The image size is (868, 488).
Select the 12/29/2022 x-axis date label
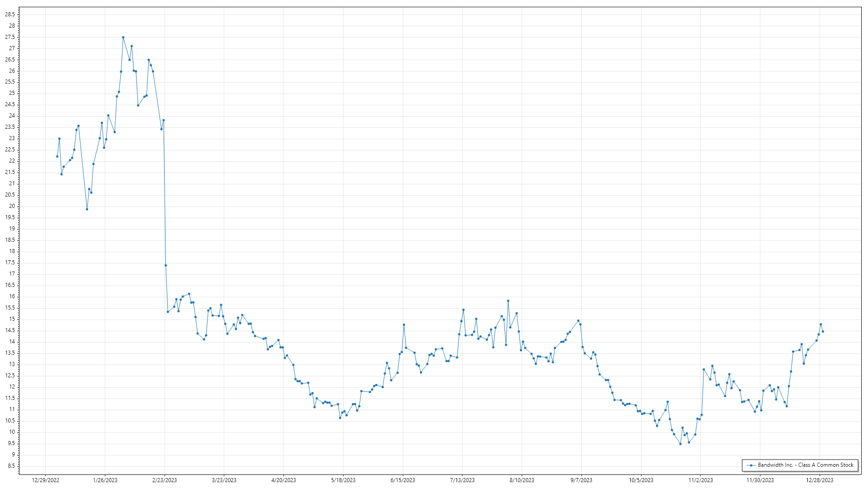(46, 480)
